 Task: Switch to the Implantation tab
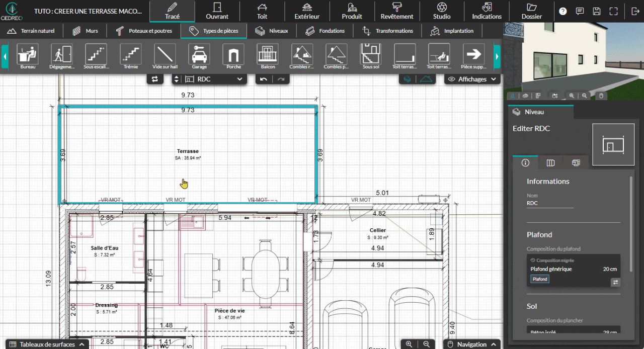pyautogui.click(x=452, y=31)
